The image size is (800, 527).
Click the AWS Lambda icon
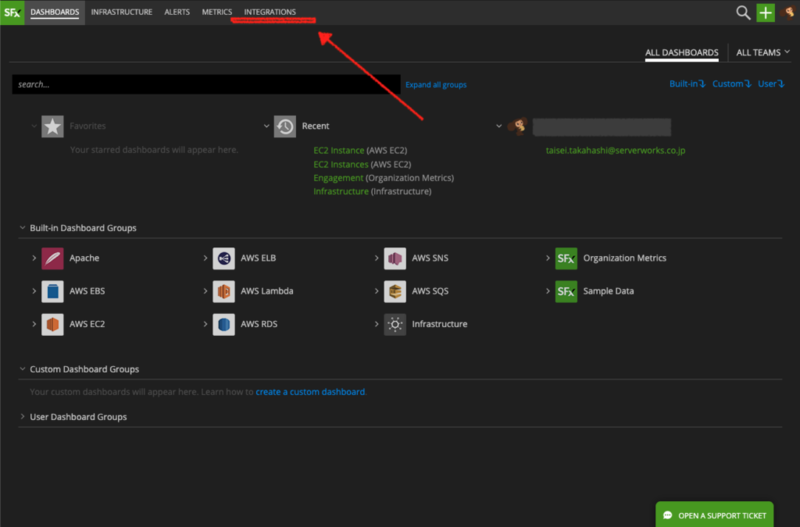click(223, 291)
